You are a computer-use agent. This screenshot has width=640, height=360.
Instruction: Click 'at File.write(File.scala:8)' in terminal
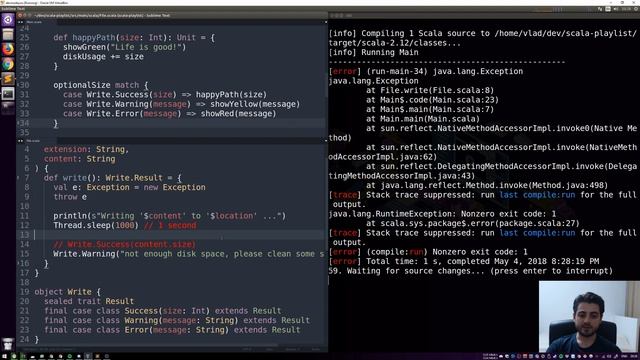click(x=430, y=90)
